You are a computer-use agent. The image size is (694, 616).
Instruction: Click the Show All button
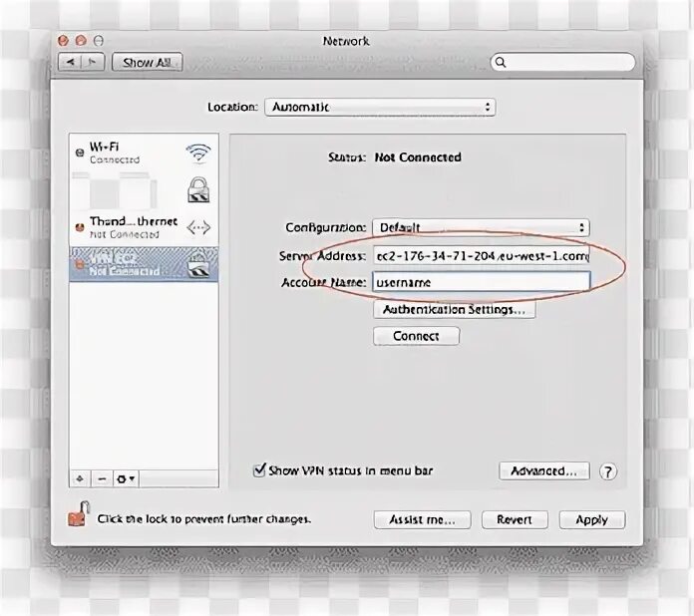point(147,62)
